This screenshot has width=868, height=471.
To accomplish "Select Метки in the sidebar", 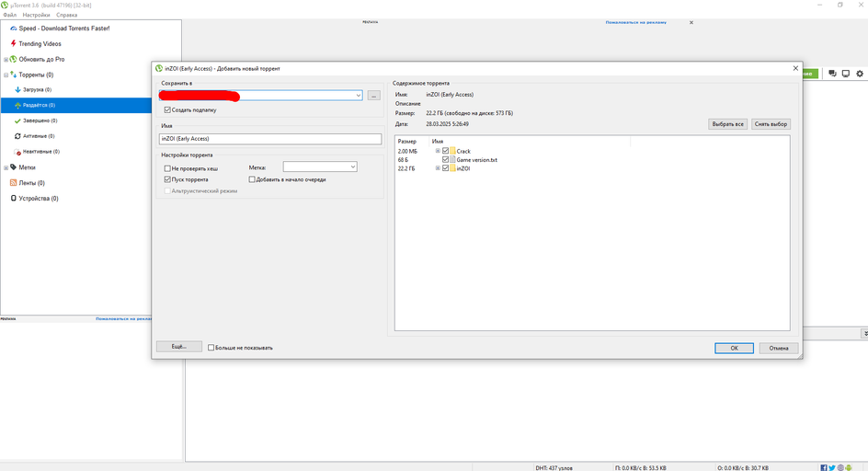I will [27, 167].
